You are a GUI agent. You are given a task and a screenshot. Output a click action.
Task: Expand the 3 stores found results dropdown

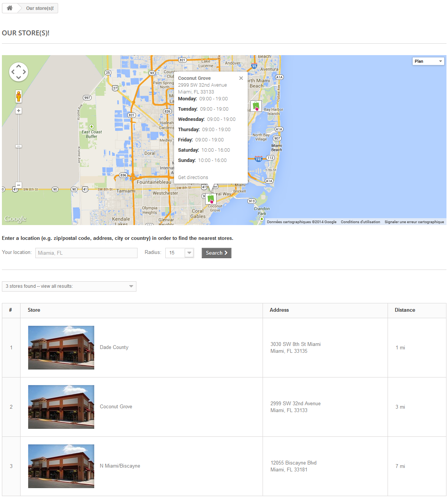(69, 286)
